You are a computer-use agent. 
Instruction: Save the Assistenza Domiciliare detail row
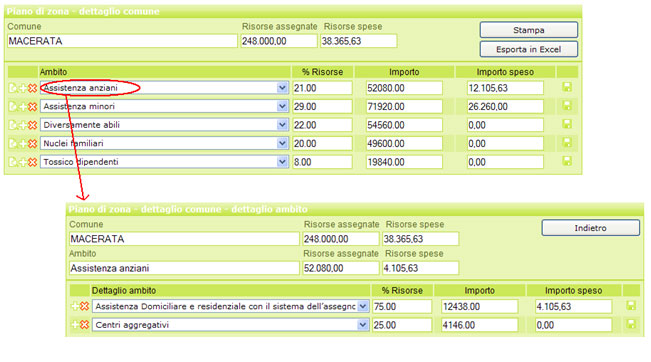pos(631,306)
